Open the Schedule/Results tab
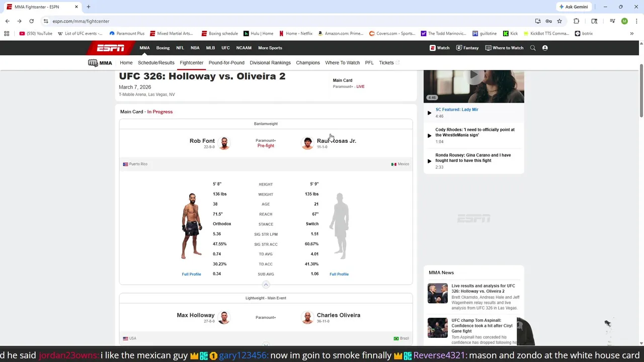The image size is (644, 362). pos(156,63)
